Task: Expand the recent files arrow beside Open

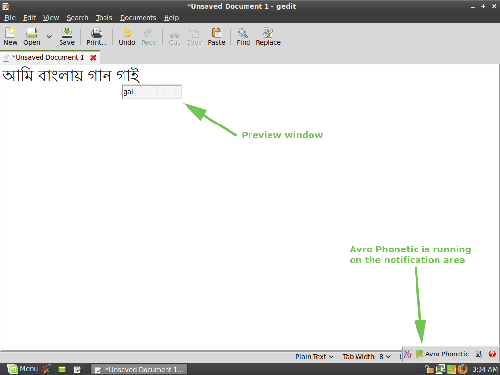Action: [x=49, y=36]
